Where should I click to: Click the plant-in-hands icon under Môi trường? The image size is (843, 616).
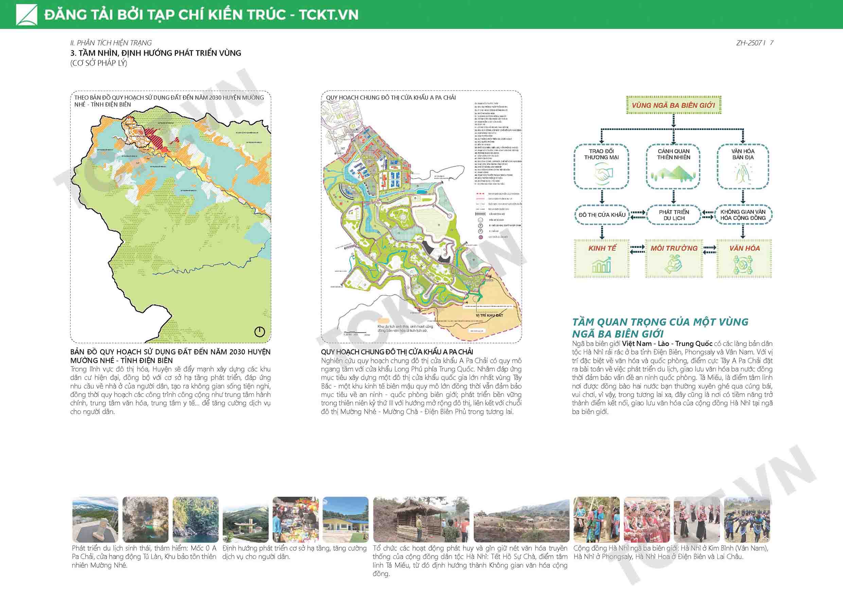click(673, 264)
